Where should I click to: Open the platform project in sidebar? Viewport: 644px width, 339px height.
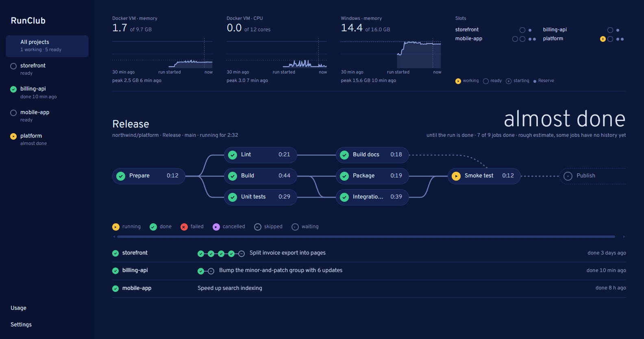[x=47, y=140]
